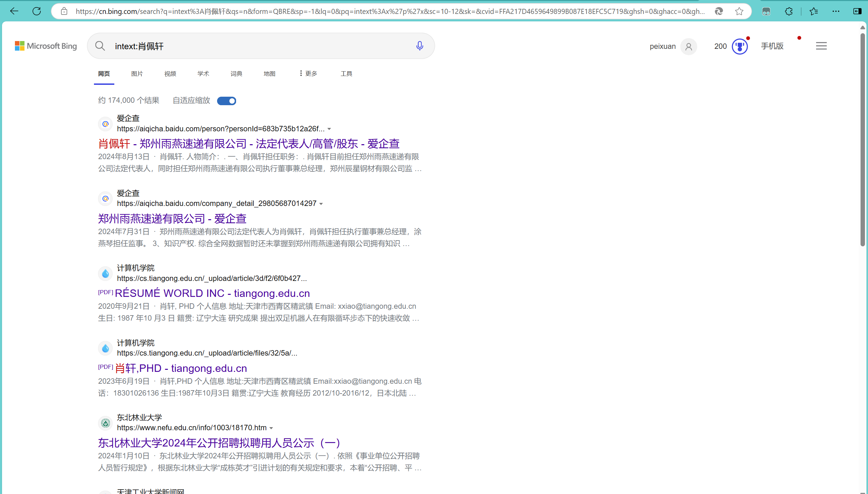
Task: Click the search magnifier icon
Action: coord(100,46)
